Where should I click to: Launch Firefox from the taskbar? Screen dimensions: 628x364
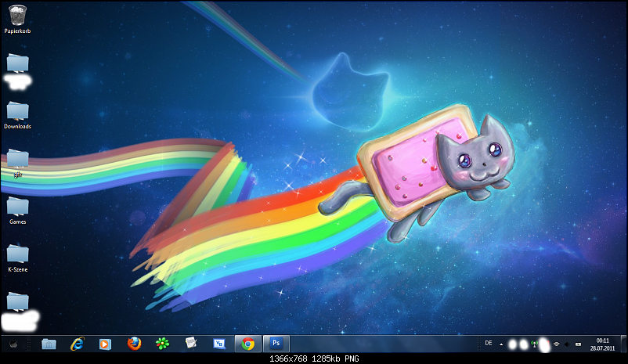click(x=134, y=344)
